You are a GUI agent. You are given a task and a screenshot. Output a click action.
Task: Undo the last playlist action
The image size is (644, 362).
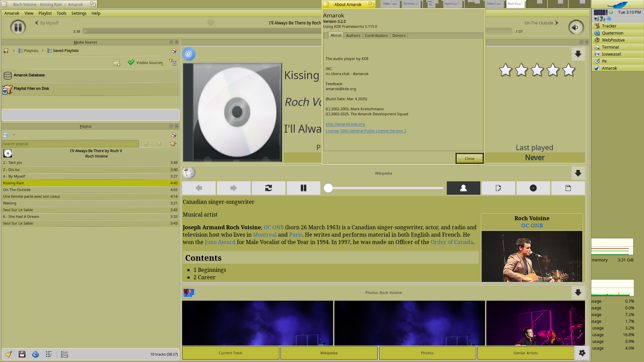coord(36,354)
